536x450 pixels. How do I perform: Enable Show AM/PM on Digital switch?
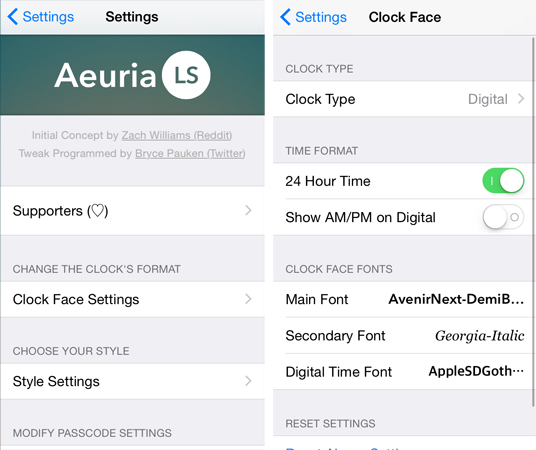pos(503,217)
